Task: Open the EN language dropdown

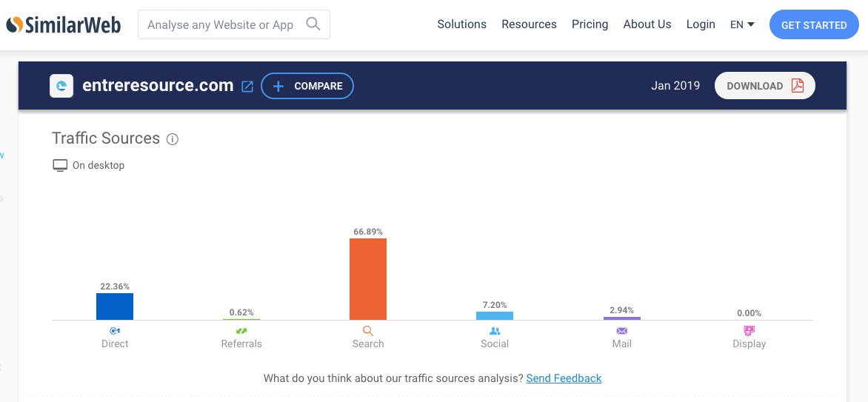Action: [742, 24]
